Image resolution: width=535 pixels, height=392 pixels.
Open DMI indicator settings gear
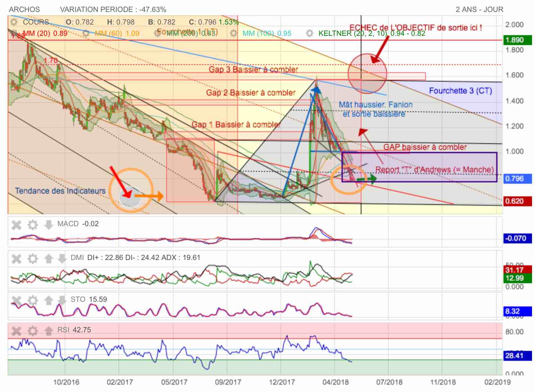coord(33,258)
